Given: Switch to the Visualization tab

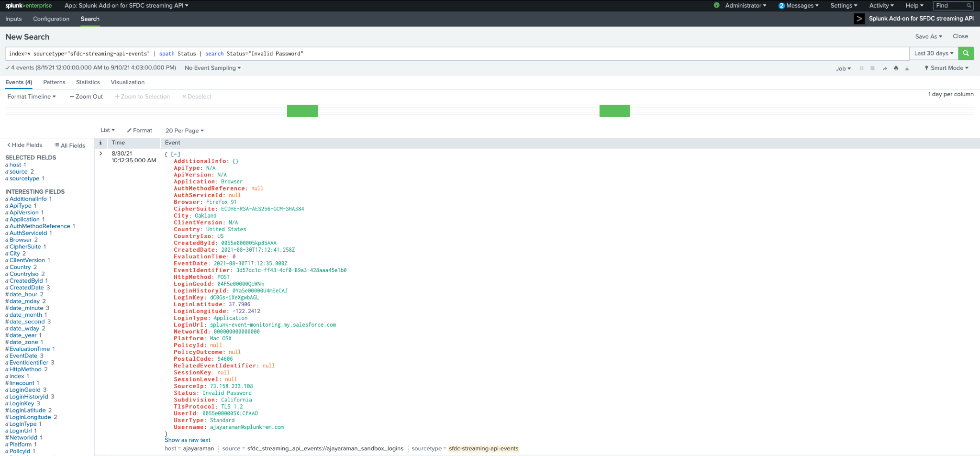Looking at the screenshot, I should [x=128, y=82].
